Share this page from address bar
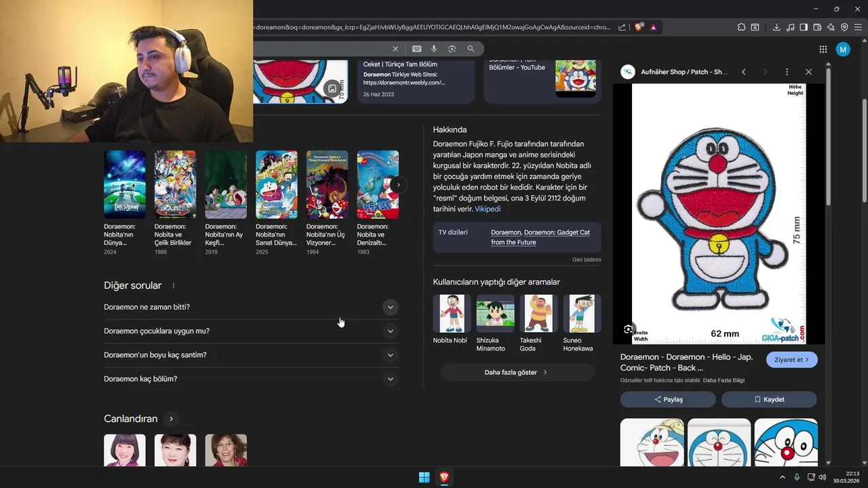Image resolution: width=868 pixels, height=488 pixels. (622, 27)
